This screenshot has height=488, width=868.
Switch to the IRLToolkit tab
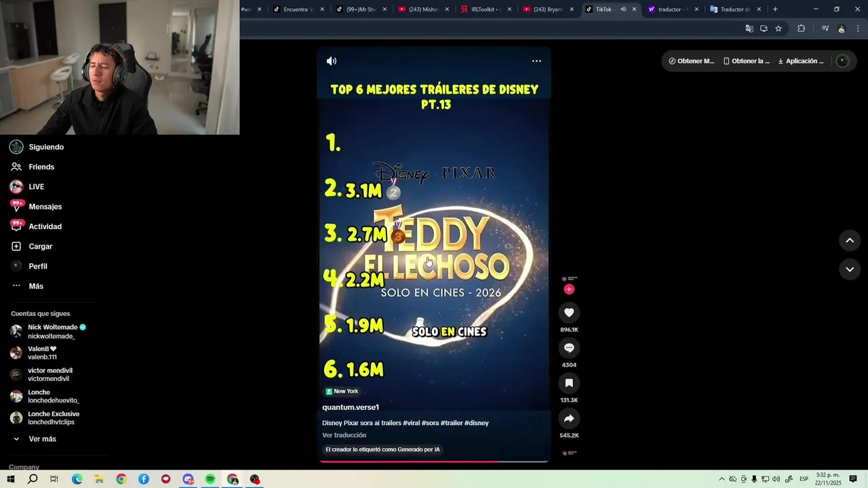point(486,9)
